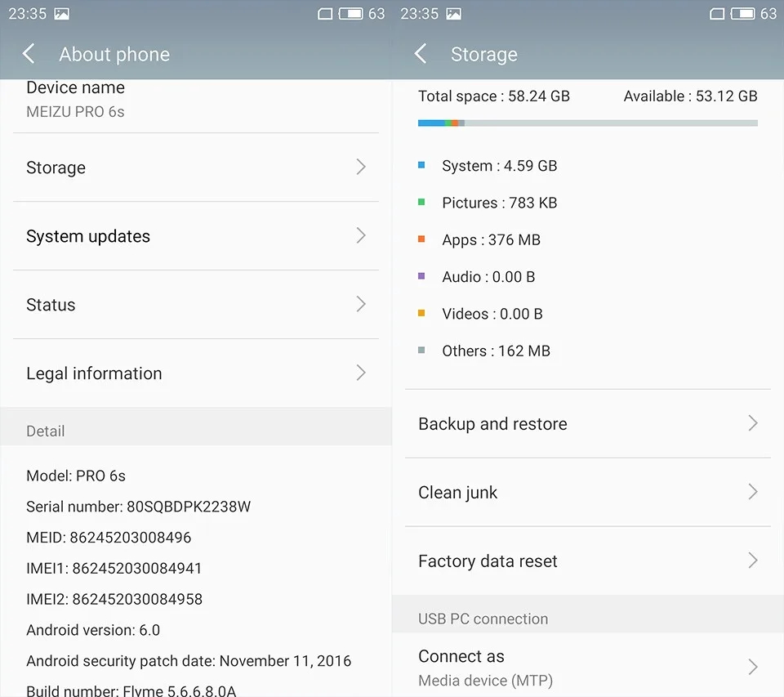Tap back arrow in Storage header
The height and width of the screenshot is (697, 784).
[x=421, y=54]
